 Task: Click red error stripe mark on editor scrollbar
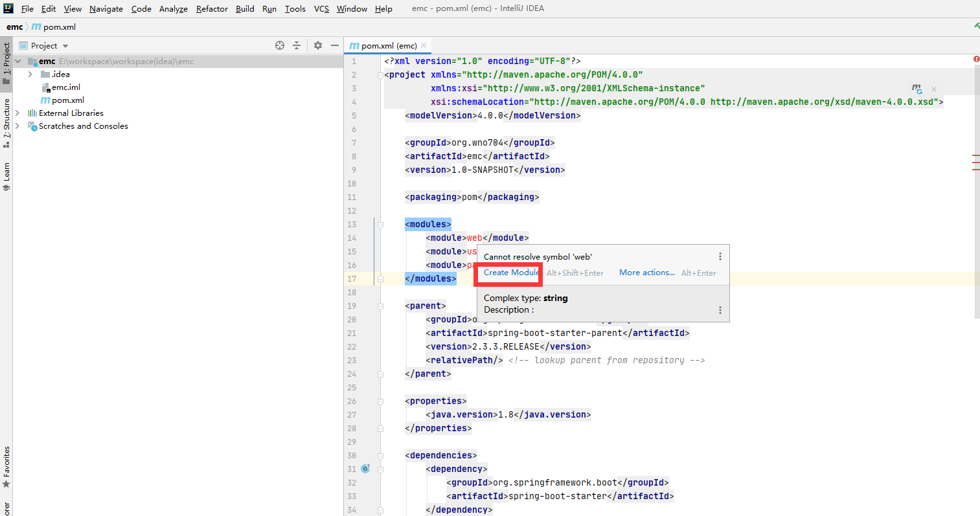975,156
